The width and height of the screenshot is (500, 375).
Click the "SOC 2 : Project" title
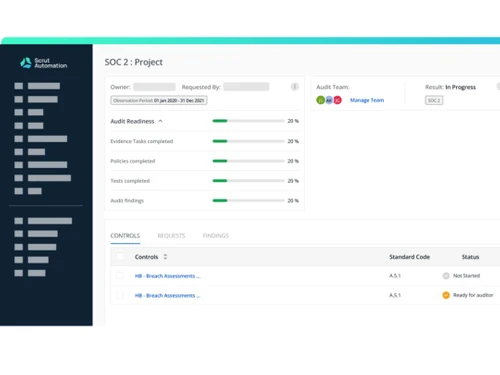coord(134,62)
